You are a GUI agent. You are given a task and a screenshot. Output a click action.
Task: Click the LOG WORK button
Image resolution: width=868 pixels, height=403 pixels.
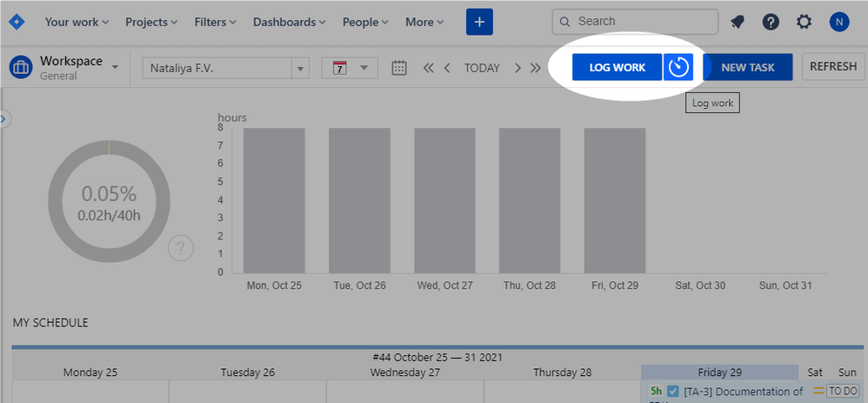[618, 68]
